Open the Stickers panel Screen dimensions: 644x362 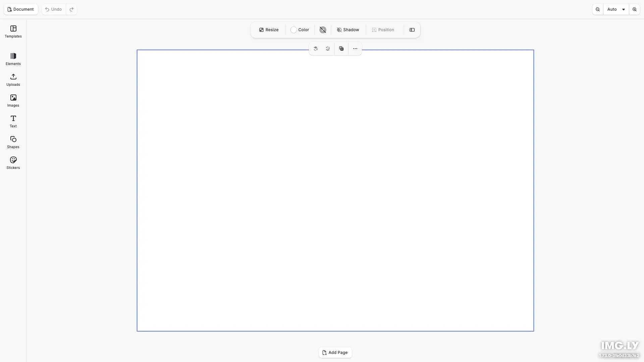(13, 163)
